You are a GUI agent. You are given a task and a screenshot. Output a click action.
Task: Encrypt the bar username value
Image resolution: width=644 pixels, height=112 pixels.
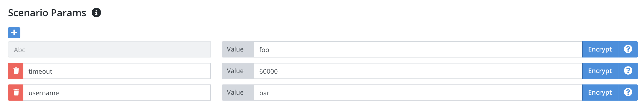point(600,93)
